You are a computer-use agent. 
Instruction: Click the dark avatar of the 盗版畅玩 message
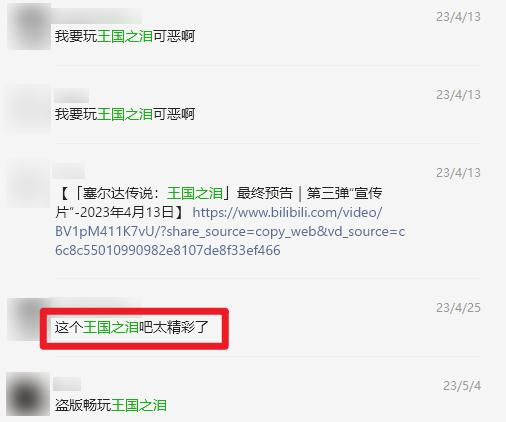(x=28, y=394)
